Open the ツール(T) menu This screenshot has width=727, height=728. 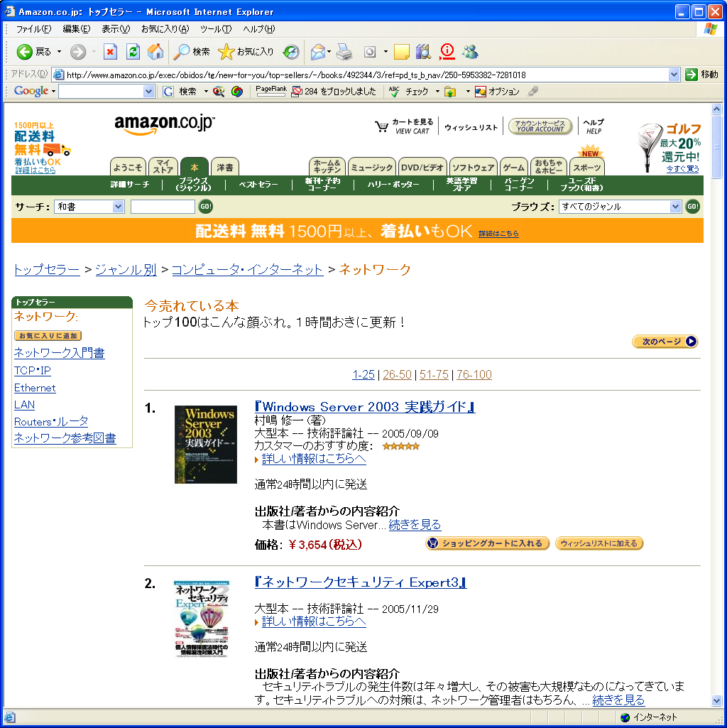pos(216,29)
